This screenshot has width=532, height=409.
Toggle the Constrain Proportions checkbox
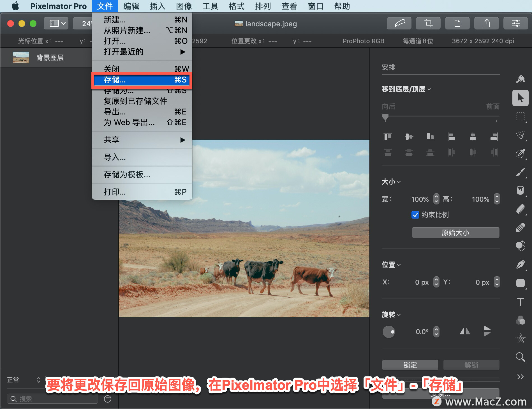point(415,215)
